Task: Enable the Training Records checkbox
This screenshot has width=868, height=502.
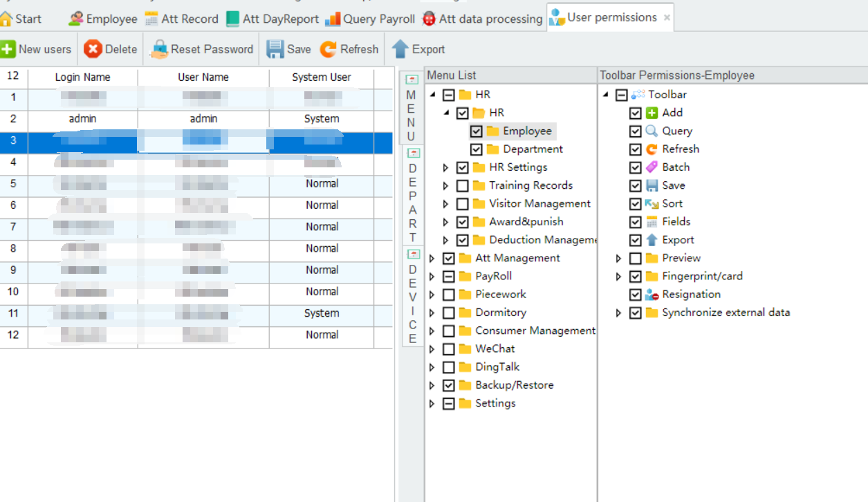Action: pyautogui.click(x=462, y=185)
